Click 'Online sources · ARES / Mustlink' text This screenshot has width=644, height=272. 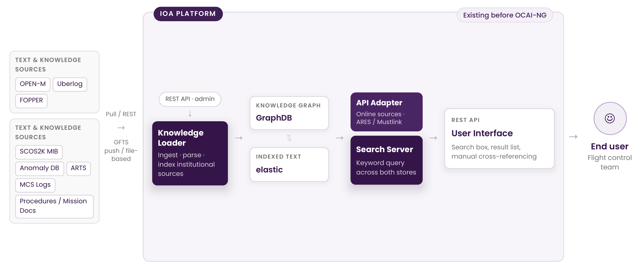tap(380, 118)
